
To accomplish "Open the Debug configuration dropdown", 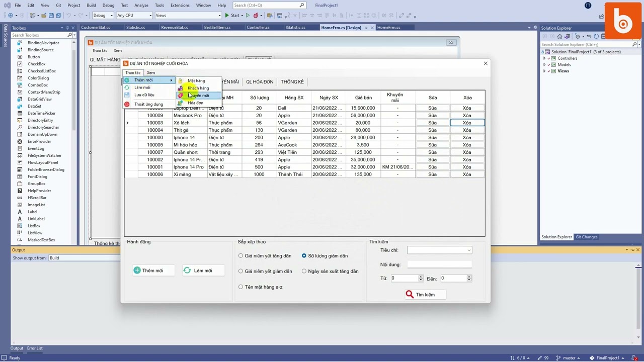I will tap(103, 16).
